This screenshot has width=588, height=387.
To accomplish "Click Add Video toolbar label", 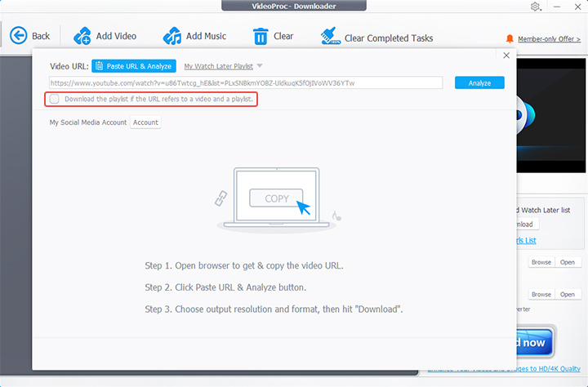I will [116, 36].
